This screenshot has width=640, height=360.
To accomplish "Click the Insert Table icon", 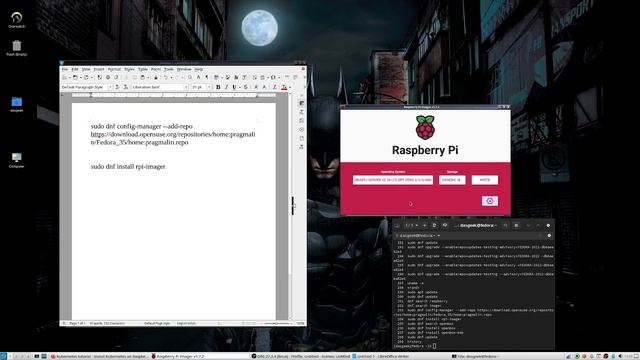I will pos(216,77).
